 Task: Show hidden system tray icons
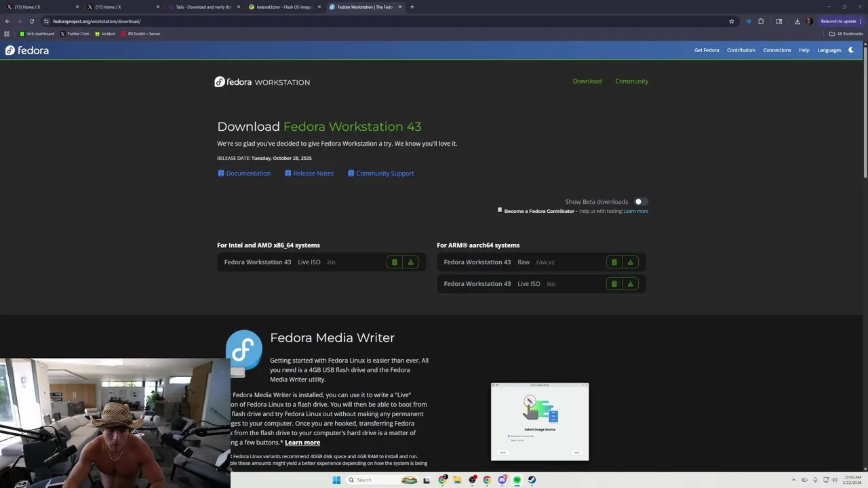tap(794, 480)
